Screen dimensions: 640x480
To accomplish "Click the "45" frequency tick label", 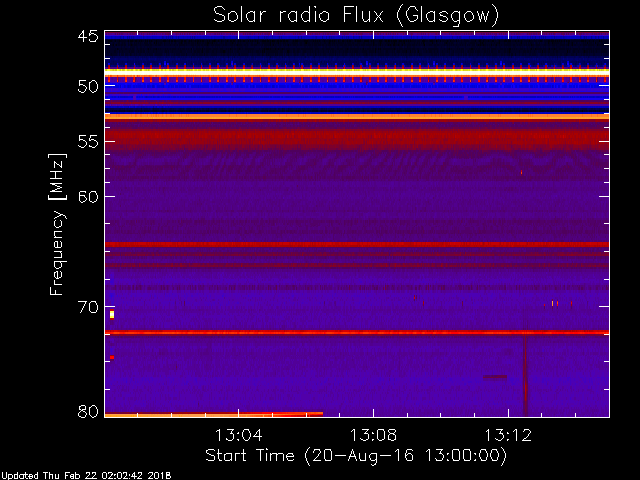I will coord(88,36).
